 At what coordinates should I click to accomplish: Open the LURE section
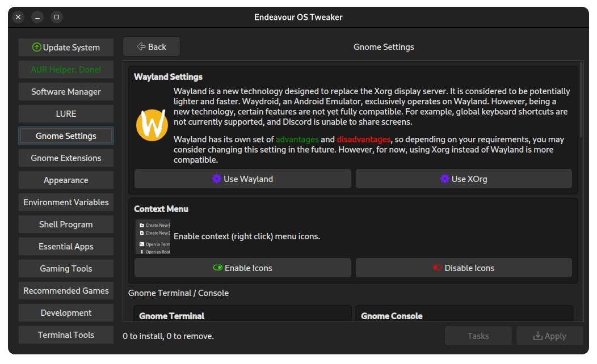pyautogui.click(x=66, y=114)
